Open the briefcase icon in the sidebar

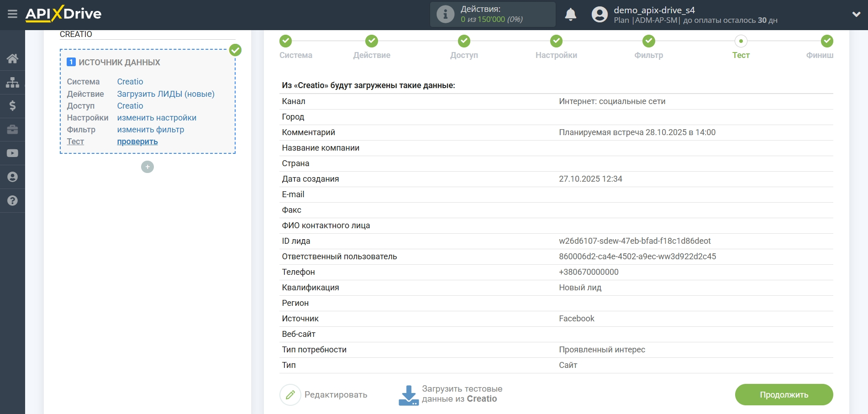coord(12,130)
